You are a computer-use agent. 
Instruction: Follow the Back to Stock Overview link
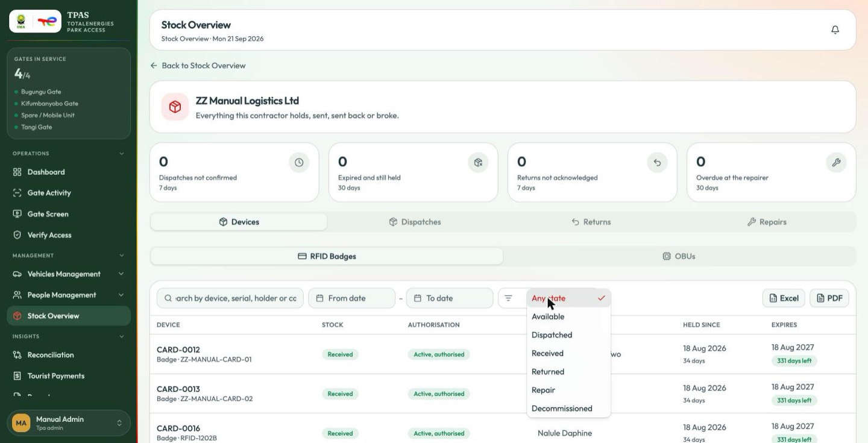(198, 66)
